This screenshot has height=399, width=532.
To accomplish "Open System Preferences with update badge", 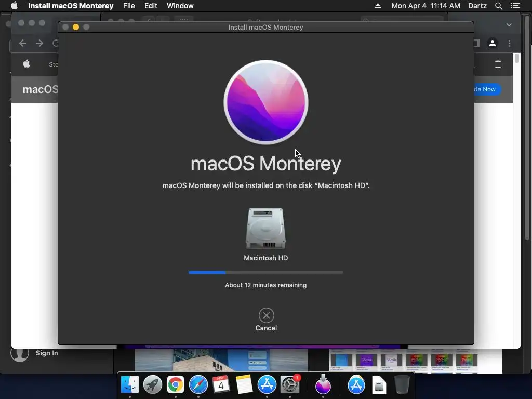I will click(290, 385).
